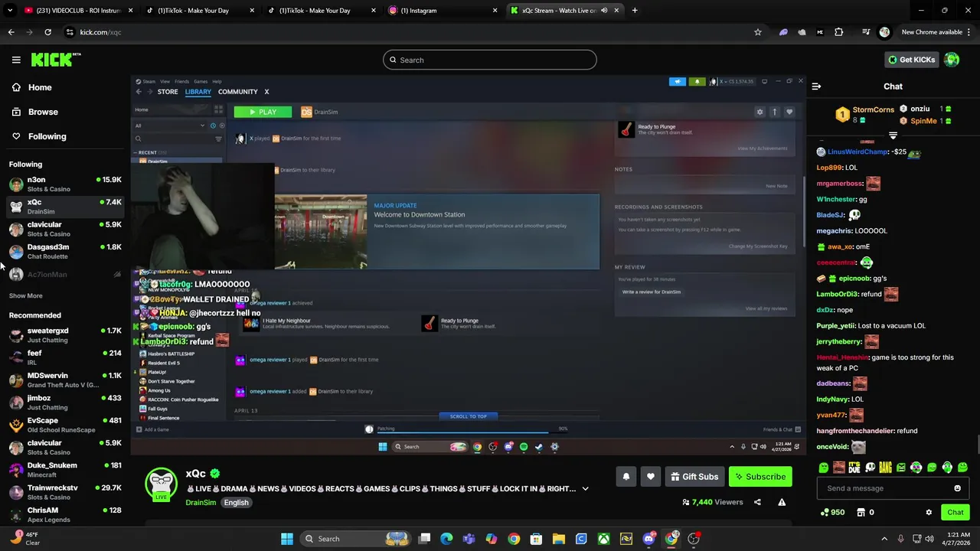The height and width of the screenshot is (551, 980).
Task: Open Discord from taskbar
Action: [x=649, y=539]
